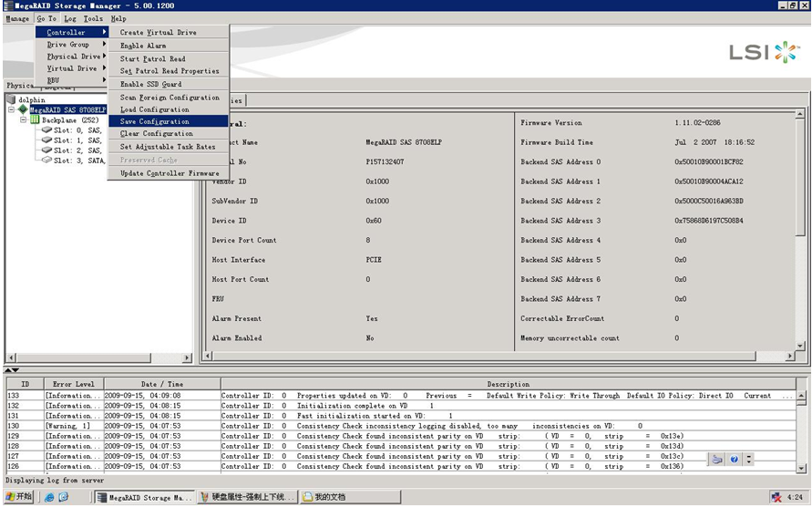Image resolution: width=812 pixels, height=508 pixels.
Task: Click the dolphin server icon in tree
Action: pos(12,99)
